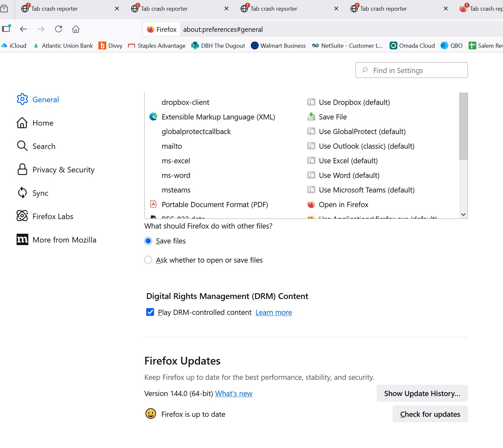Image resolution: width=503 pixels, height=448 pixels.
Task: Click the Check for updates button
Action: [430, 414]
